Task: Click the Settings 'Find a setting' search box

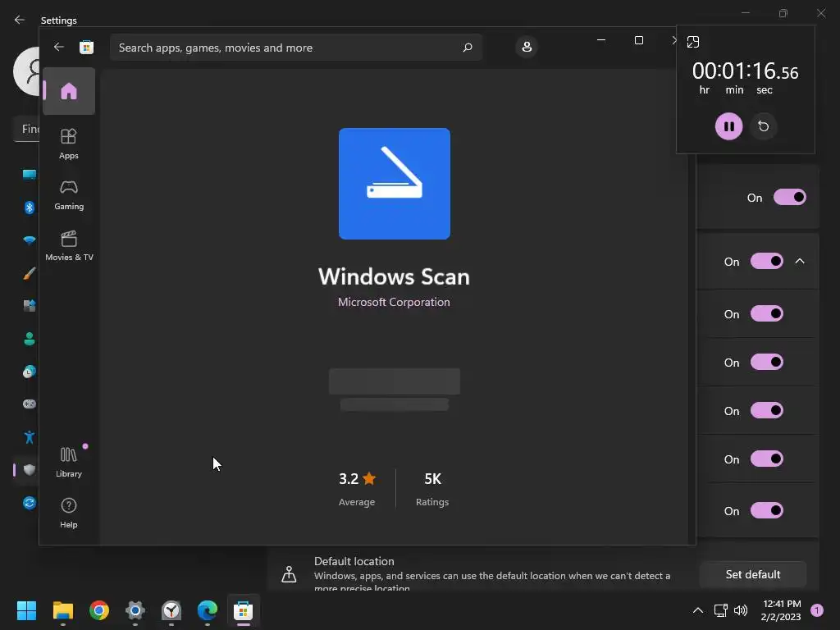Action: click(x=26, y=129)
